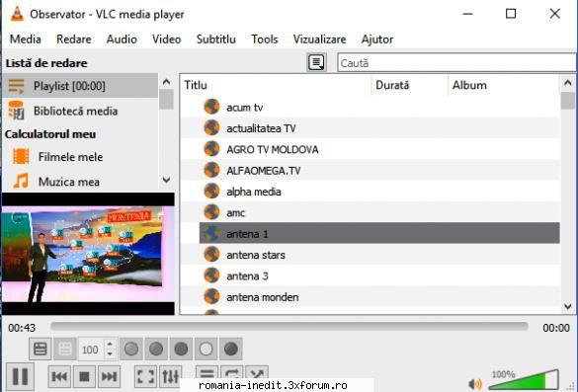Image resolution: width=578 pixels, height=392 pixels.
Task: Open the Vizualizare menu
Action: click(319, 39)
